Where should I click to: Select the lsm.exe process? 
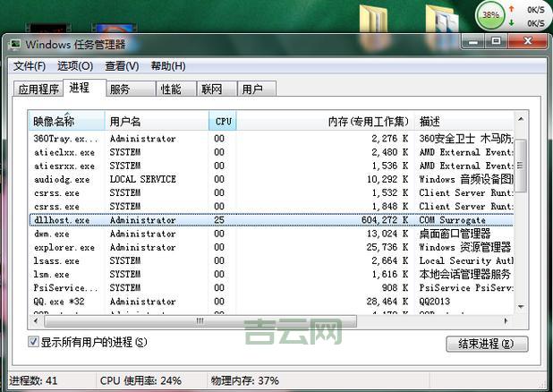271,274
